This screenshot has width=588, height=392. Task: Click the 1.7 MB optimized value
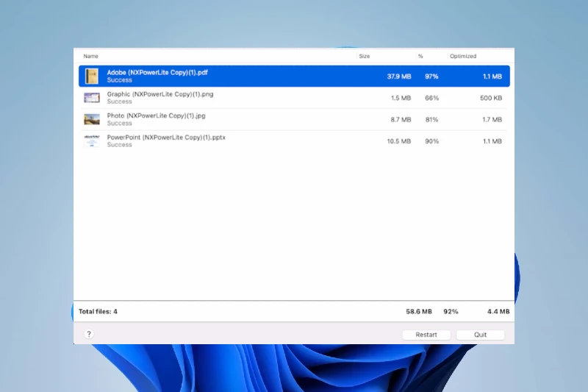coord(492,120)
